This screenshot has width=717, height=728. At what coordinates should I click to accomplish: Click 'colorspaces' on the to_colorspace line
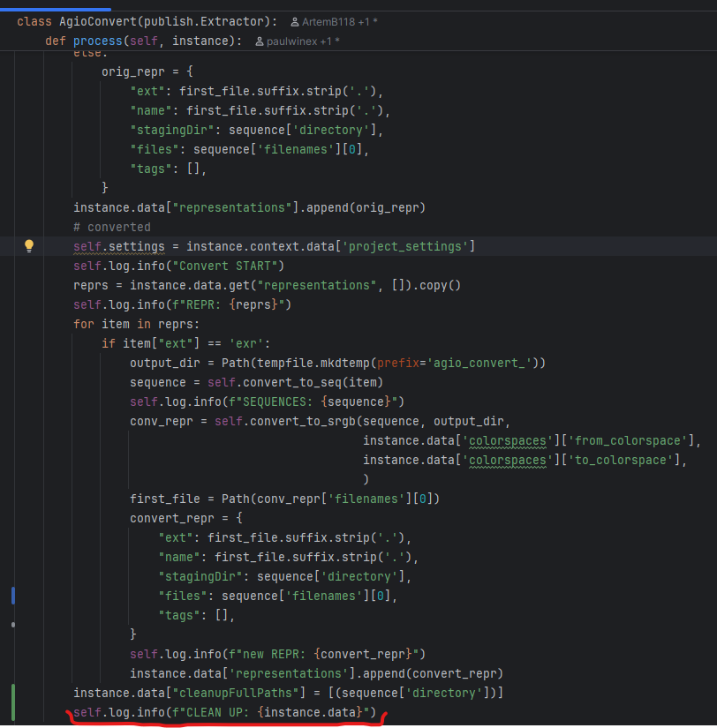508,461
